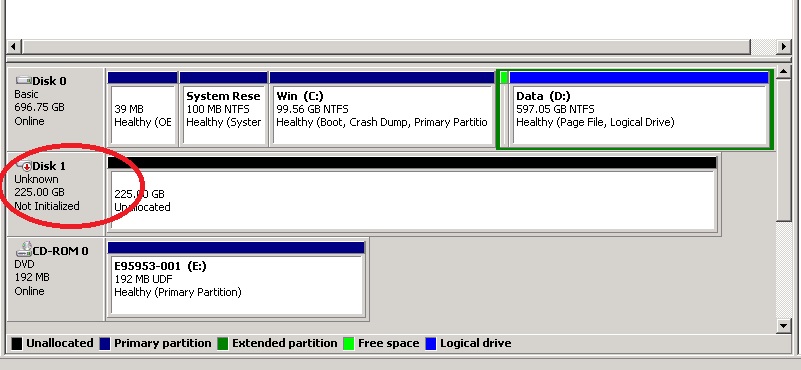Select the 39 MB OEM partition

point(143,109)
